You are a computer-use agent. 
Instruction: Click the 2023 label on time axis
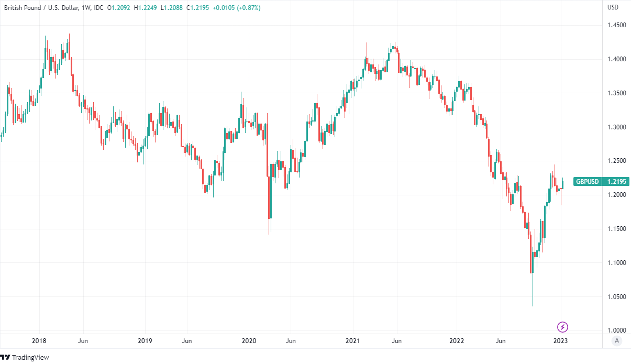point(560,341)
